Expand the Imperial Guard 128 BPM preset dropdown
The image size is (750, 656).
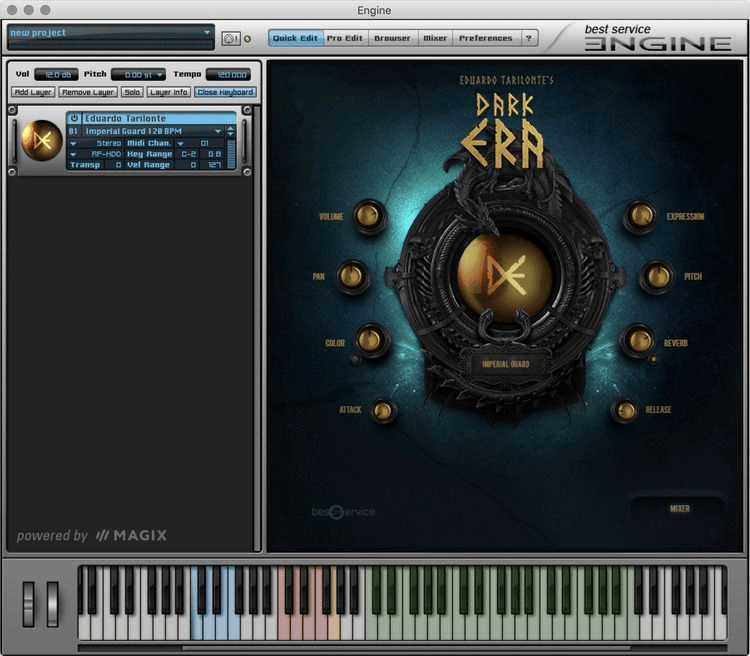click(217, 131)
